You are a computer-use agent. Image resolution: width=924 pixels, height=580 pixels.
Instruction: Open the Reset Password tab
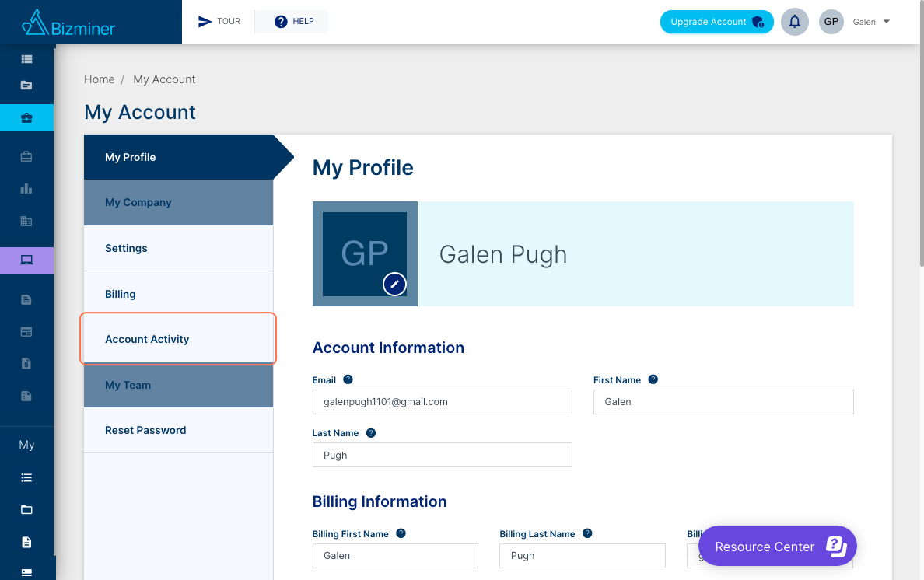coord(179,431)
